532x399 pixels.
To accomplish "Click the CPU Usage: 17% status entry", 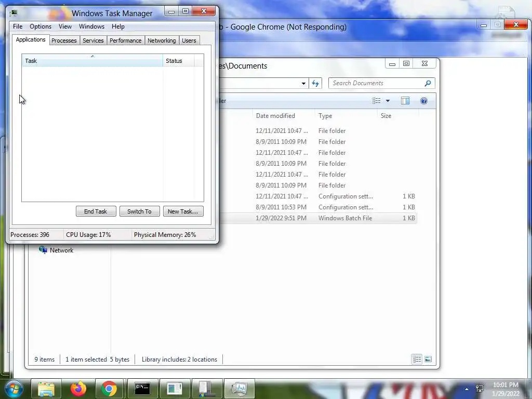I will tap(88, 235).
